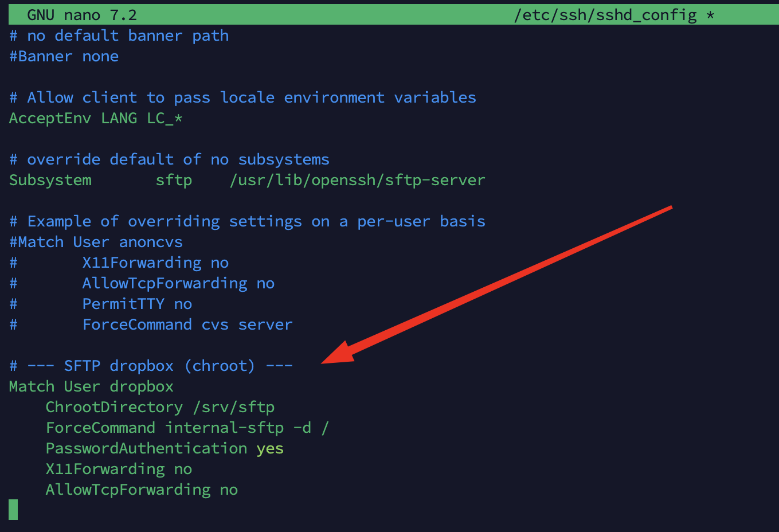Click the 'no' value after the uncommented AllowTcpForwarding
Image resolution: width=779 pixels, height=532 pixels.
pos(229,490)
